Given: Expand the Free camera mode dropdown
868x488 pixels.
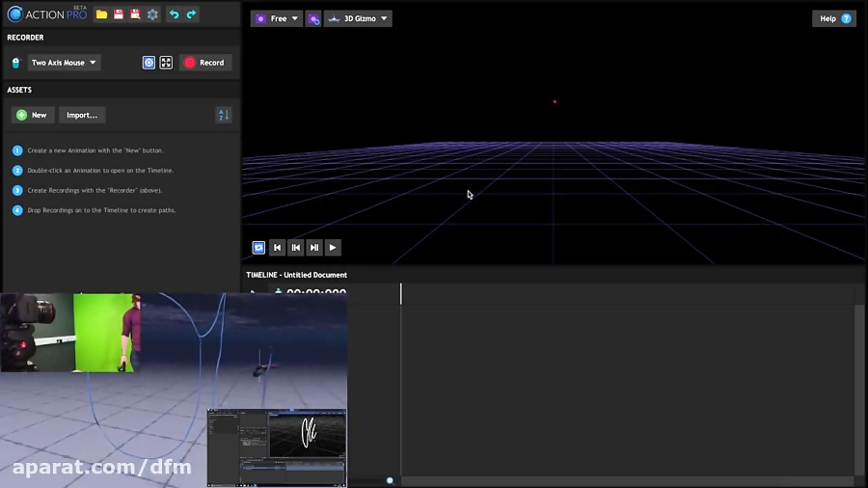Looking at the screenshot, I should 276,18.
